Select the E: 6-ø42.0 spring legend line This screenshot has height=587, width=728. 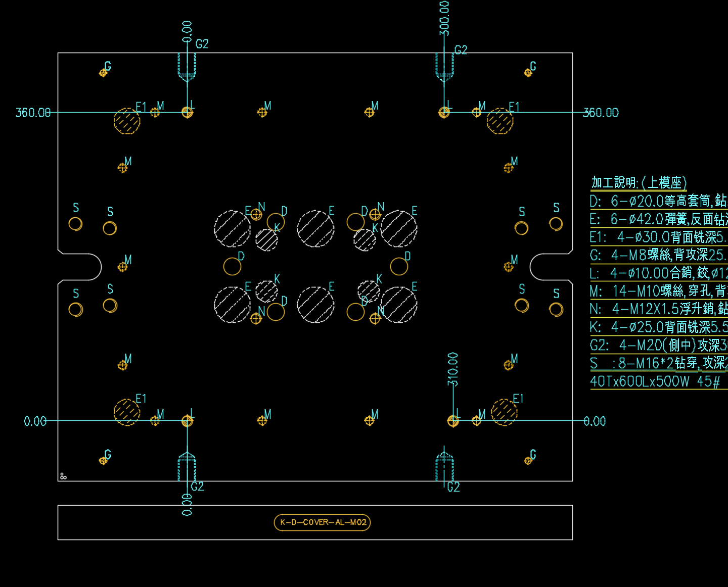click(659, 219)
